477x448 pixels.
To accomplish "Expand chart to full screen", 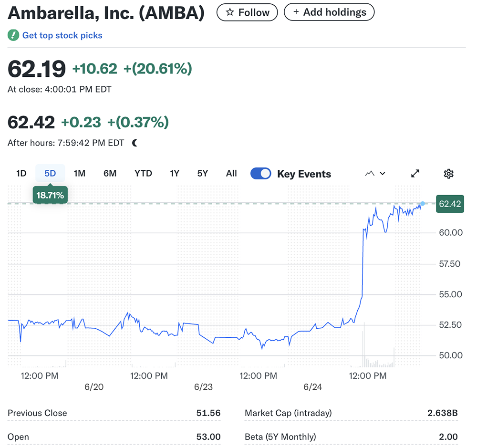I will click(415, 174).
